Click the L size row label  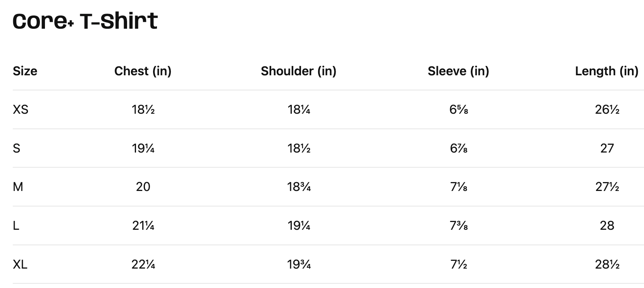pos(16,226)
